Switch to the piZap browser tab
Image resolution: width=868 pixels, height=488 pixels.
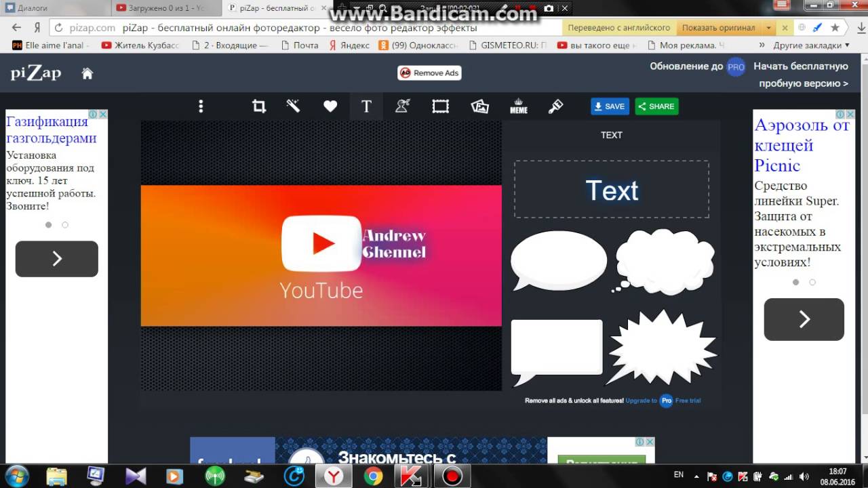tap(277, 8)
